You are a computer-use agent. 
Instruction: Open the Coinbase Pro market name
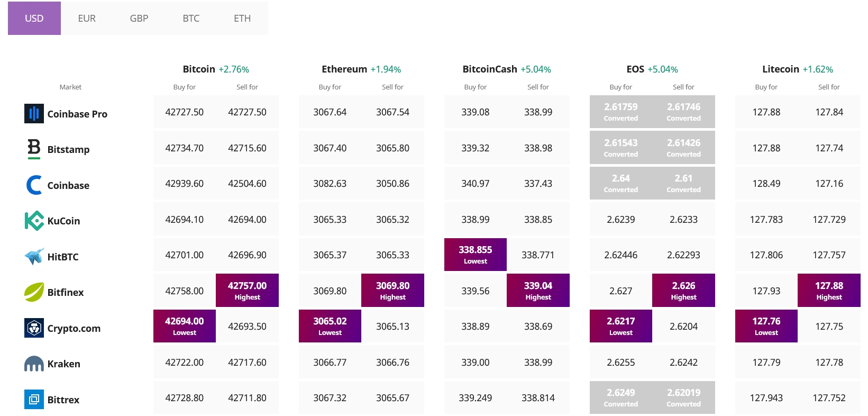pos(77,114)
